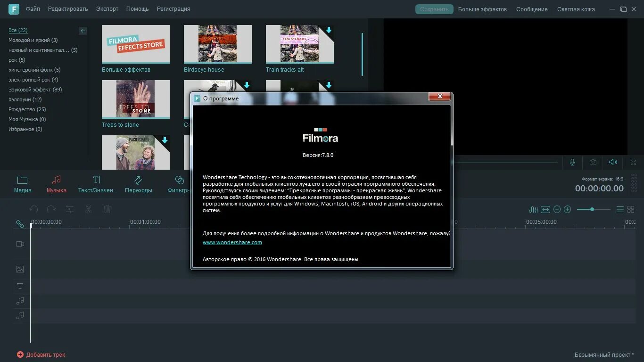Select category Звуковой эффект (89)
The image size is (644, 362).
tap(35, 90)
